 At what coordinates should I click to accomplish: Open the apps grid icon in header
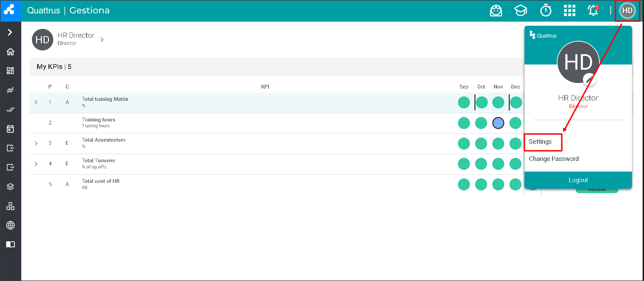570,11
